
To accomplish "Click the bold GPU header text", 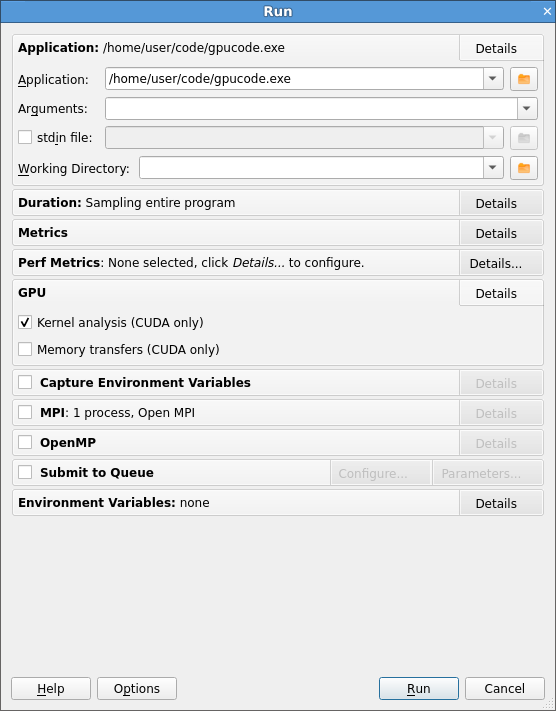I will 32,292.
